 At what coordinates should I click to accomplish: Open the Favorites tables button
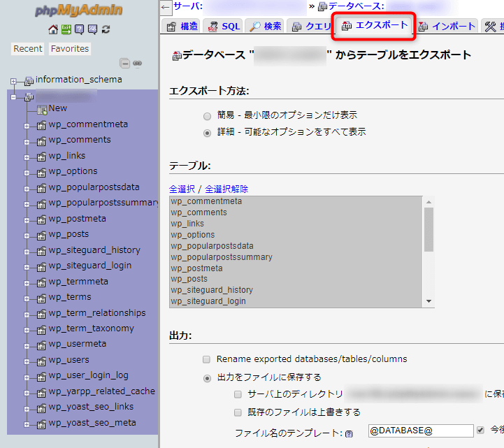70,48
